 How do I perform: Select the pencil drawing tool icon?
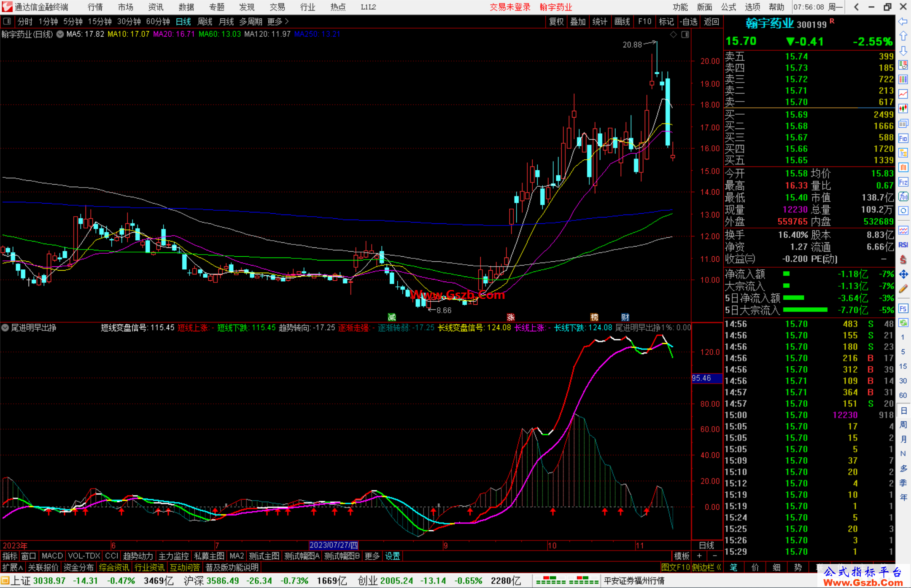click(903, 289)
